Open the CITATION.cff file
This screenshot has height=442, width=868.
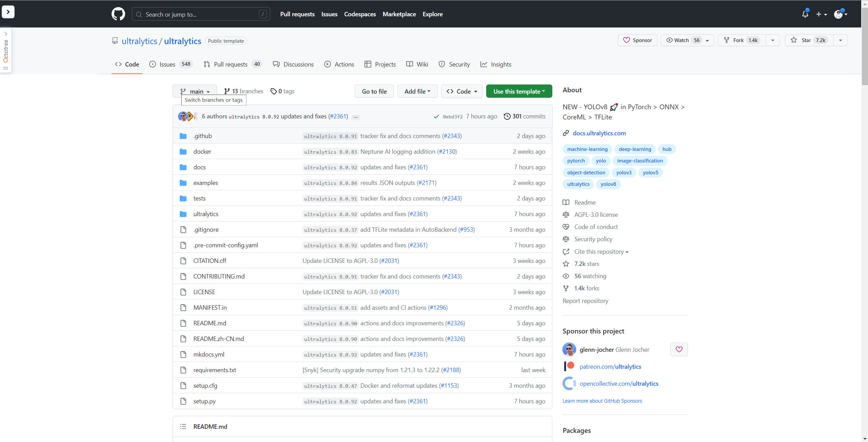tap(210, 261)
